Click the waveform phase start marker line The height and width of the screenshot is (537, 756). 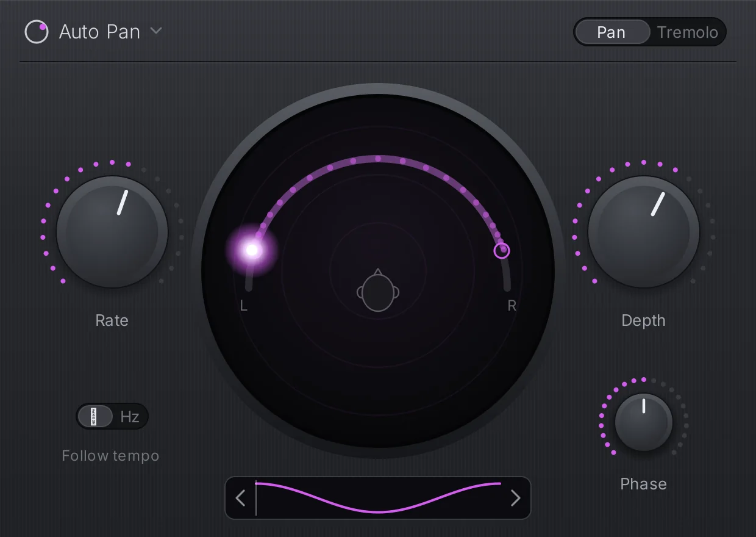point(256,498)
